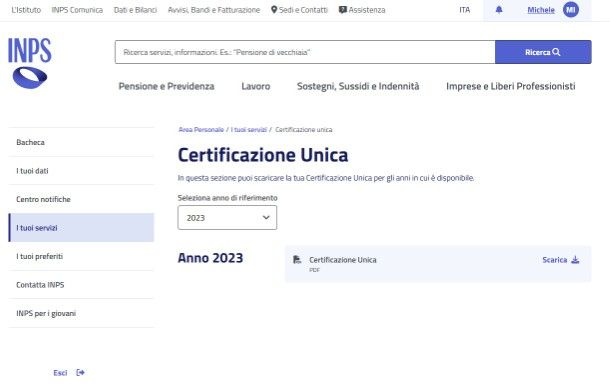The image size is (610, 392).
Task: Click the download icon beside Scarica
Action: [x=575, y=260]
